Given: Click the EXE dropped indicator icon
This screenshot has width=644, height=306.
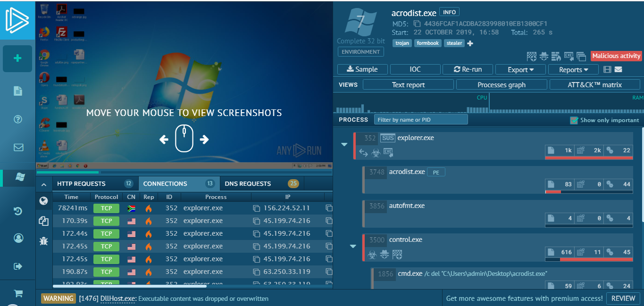Looking at the screenshot, I should coord(569,57).
